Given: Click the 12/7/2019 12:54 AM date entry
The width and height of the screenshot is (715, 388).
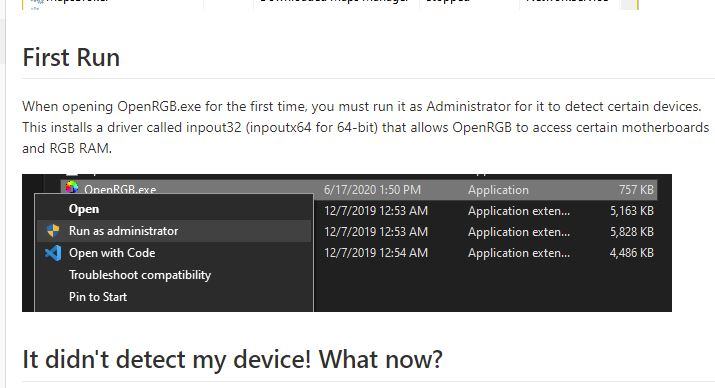Looking at the screenshot, I should 376,253.
